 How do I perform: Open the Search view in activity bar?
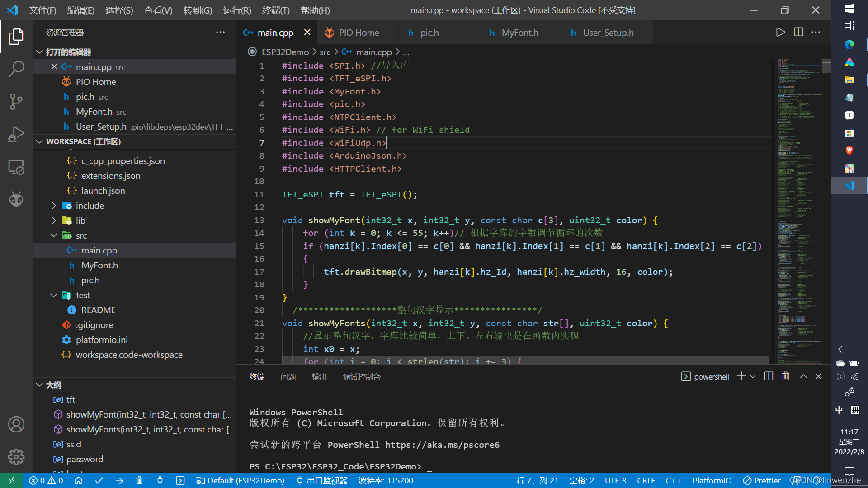(16, 69)
